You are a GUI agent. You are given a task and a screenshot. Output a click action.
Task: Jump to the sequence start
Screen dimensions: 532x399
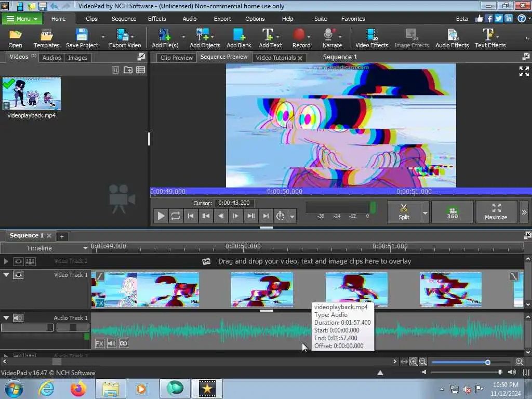pos(191,216)
